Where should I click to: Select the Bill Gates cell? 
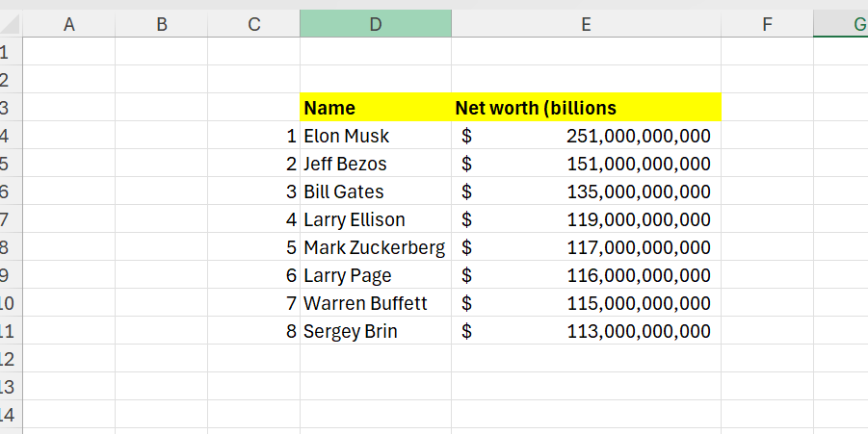pyautogui.click(x=375, y=191)
